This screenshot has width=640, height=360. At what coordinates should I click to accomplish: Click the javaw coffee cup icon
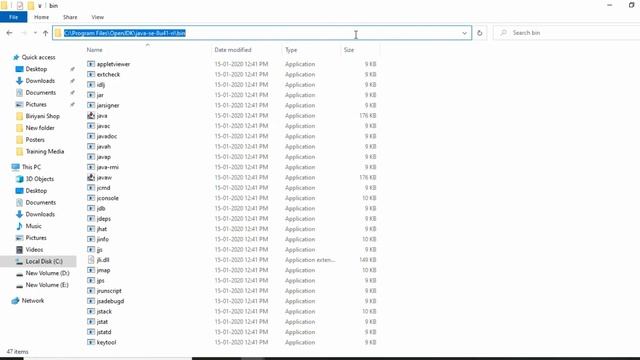point(91,178)
